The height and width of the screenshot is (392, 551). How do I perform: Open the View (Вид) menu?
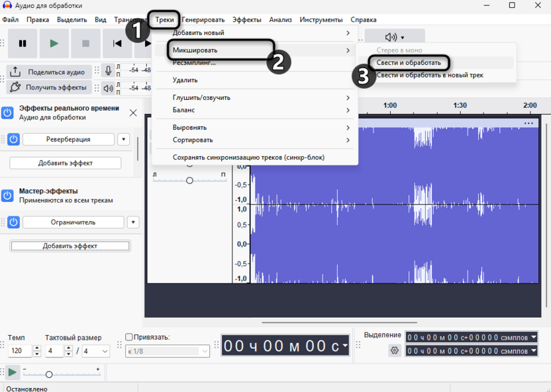pos(100,20)
